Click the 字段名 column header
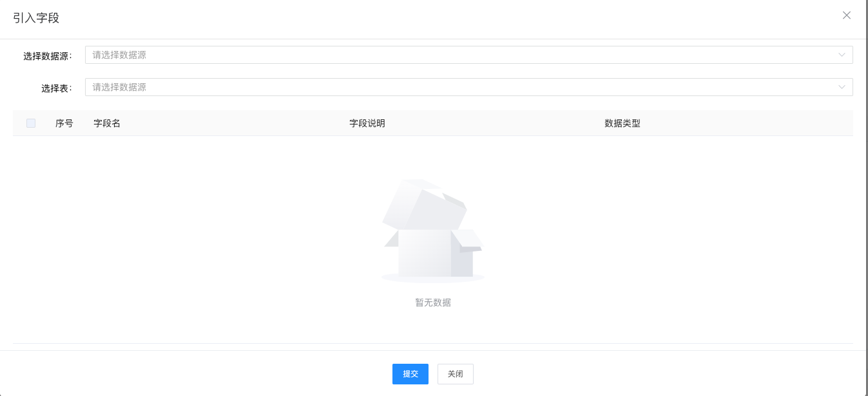Image resolution: width=868 pixels, height=396 pixels. [x=107, y=123]
